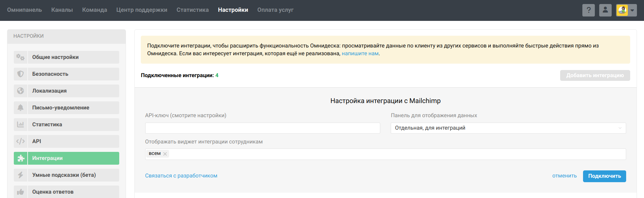The height and width of the screenshot is (198, 644).
Task: Click the connected integrations count 4
Action: point(217,75)
